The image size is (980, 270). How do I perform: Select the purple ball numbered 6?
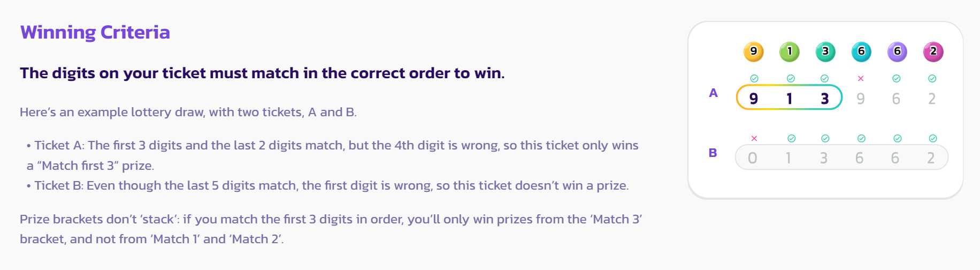[x=897, y=51]
